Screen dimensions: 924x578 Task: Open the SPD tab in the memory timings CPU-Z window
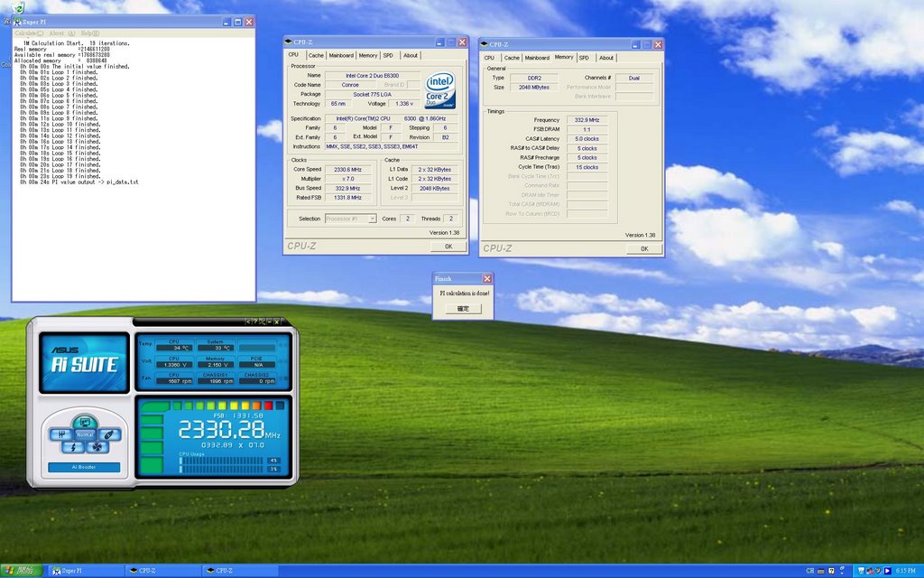click(x=584, y=58)
